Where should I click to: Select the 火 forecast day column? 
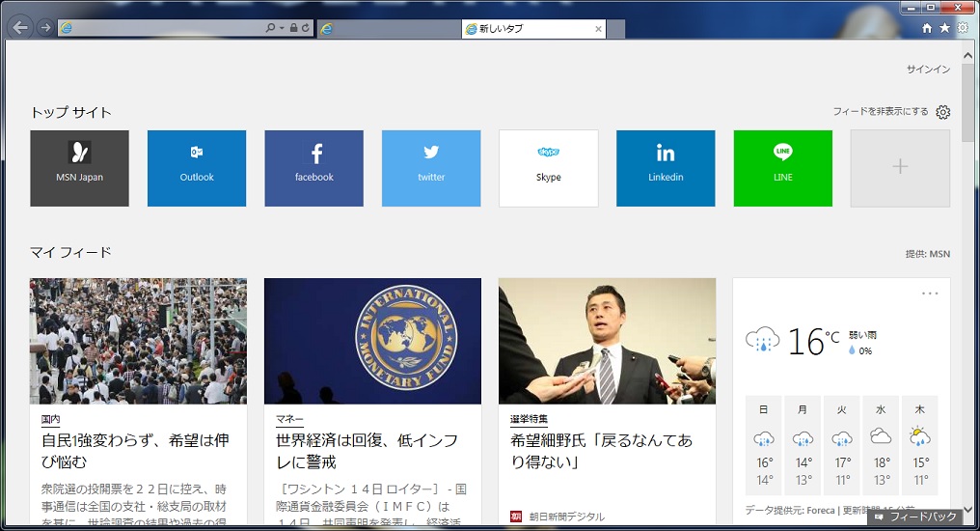pyautogui.click(x=842, y=445)
